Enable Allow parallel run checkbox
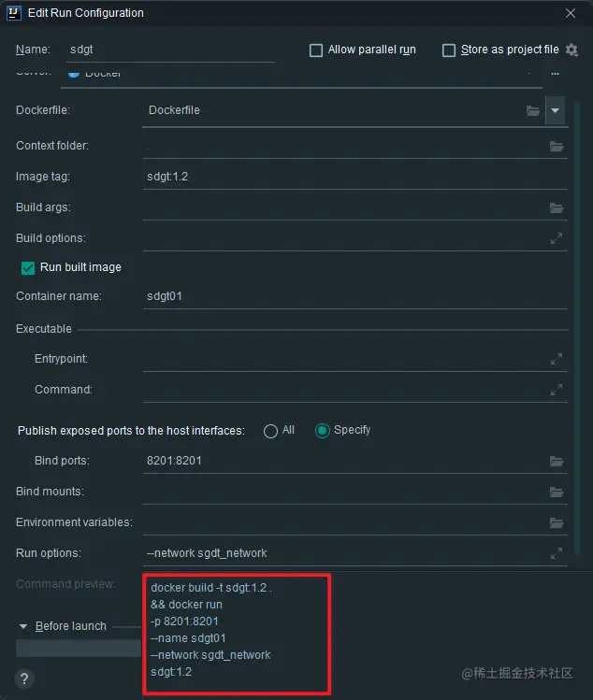This screenshot has width=593, height=700. (316, 50)
